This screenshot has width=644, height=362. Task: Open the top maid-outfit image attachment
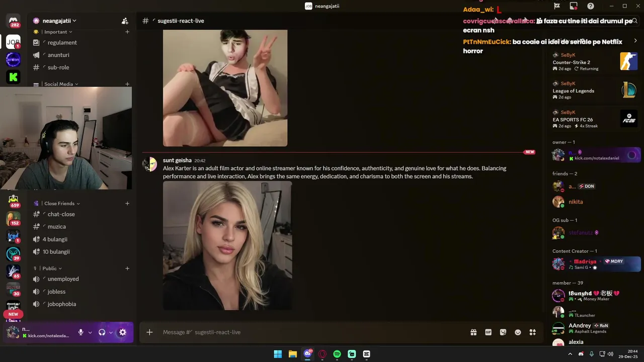point(225,88)
